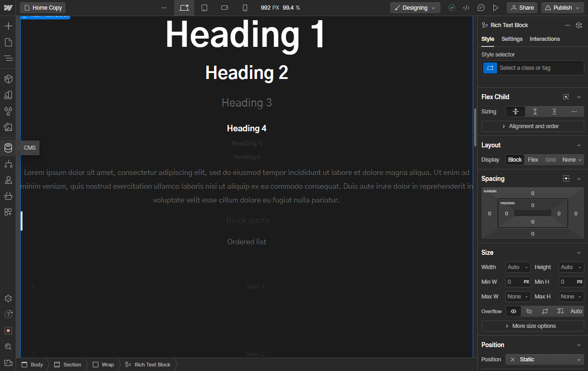The height and width of the screenshot is (371, 588).
Task: Open the Navigator panel icon
Action: [x=8, y=58]
